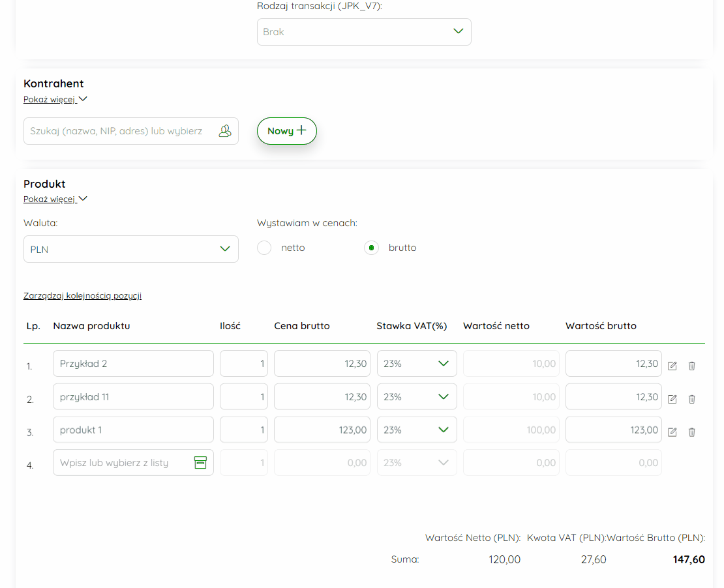Click total netto value 120,00

click(504, 560)
